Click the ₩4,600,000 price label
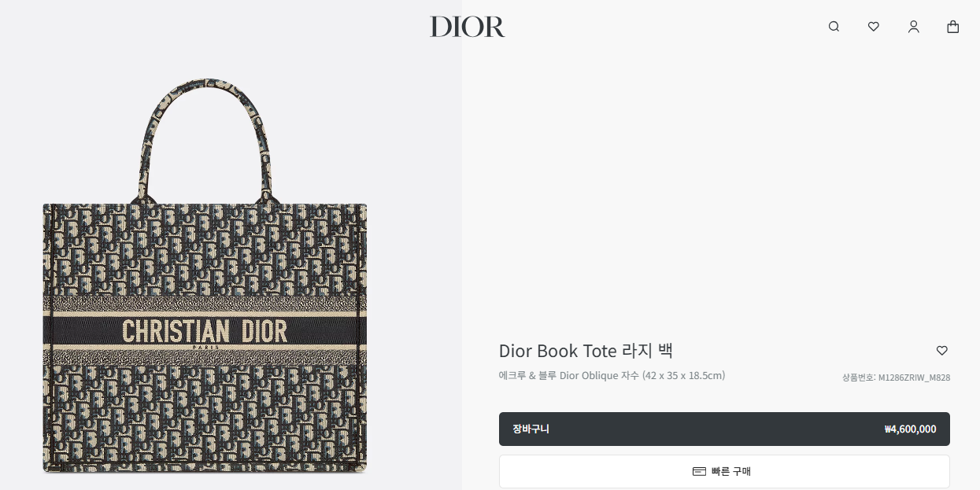The image size is (980, 490). click(x=910, y=429)
